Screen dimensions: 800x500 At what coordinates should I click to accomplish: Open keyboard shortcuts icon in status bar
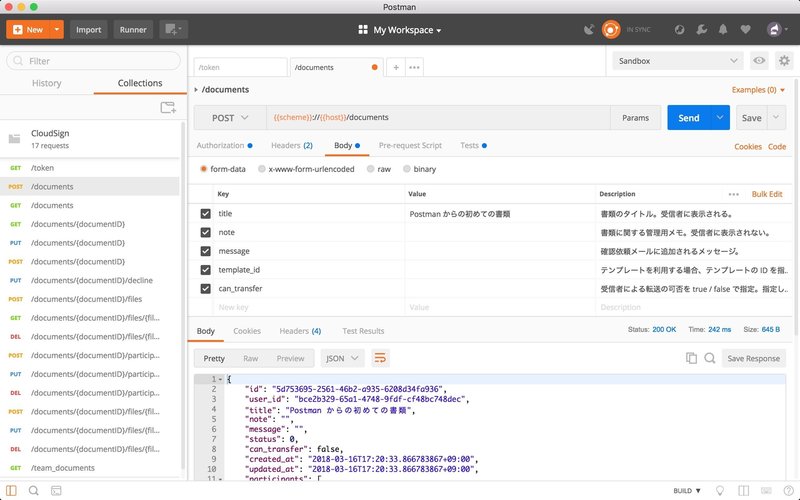(x=766, y=490)
